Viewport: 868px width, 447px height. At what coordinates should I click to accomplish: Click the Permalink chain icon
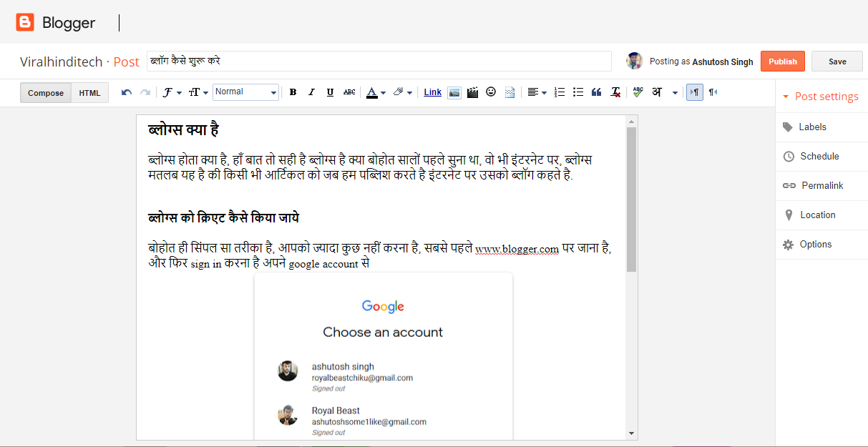point(789,186)
